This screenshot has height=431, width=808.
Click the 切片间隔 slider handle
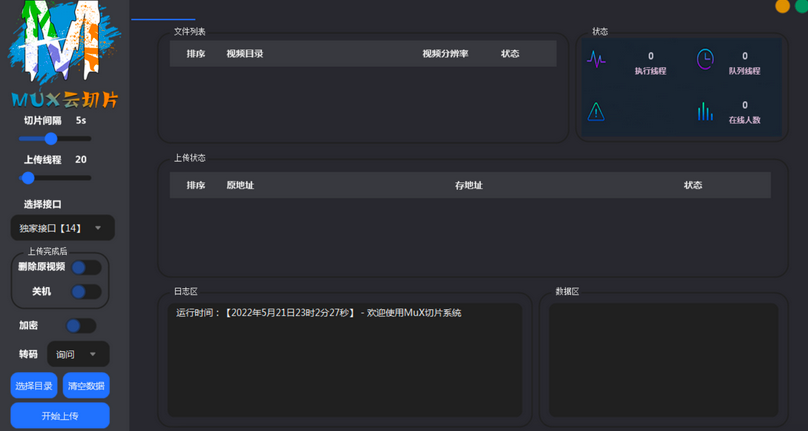click(51, 139)
